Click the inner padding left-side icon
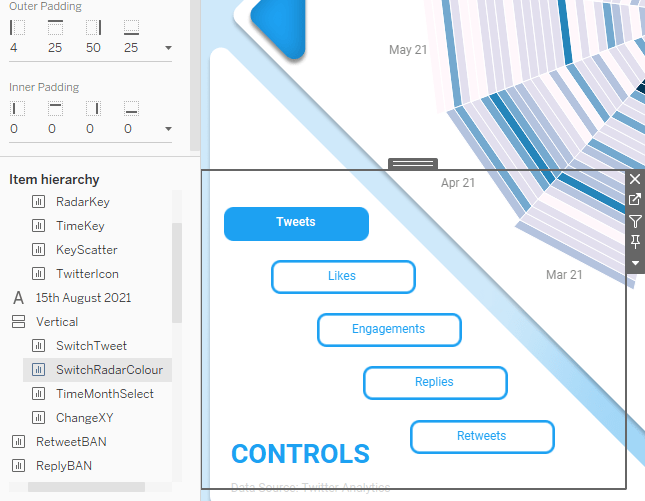 point(17,108)
